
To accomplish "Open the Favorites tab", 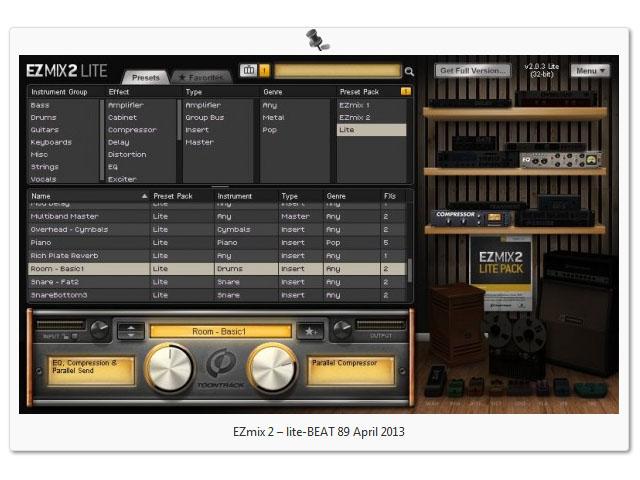I will click(199, 76).
